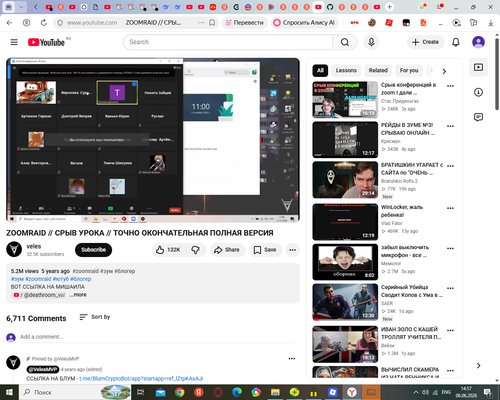The height and width of the screenshot is (400, 500).
Task: Bookmark the page in address bar
Action: click(x=212, y=23)
